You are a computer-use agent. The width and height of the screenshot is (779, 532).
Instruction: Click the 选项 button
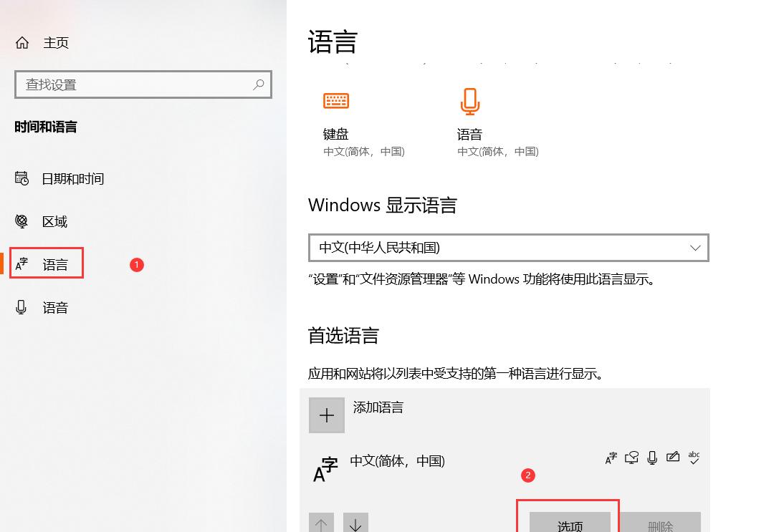(x=570, y=523)
